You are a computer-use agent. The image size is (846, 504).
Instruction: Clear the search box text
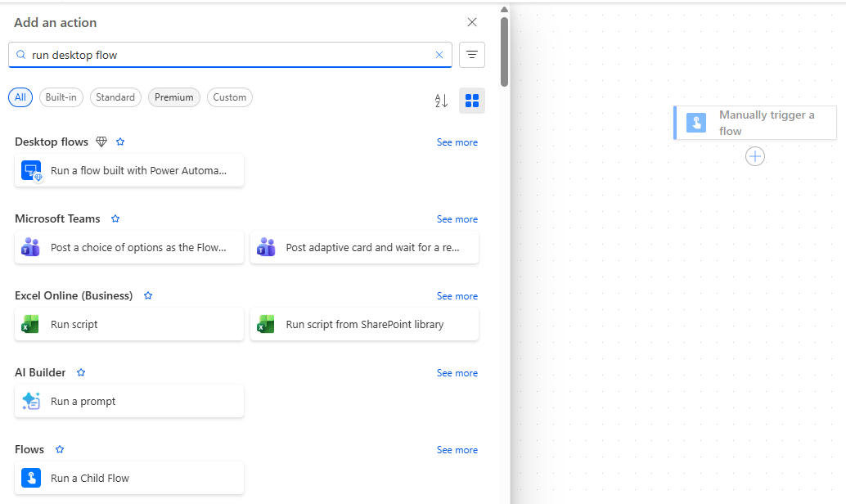click(x=439, y=55)
